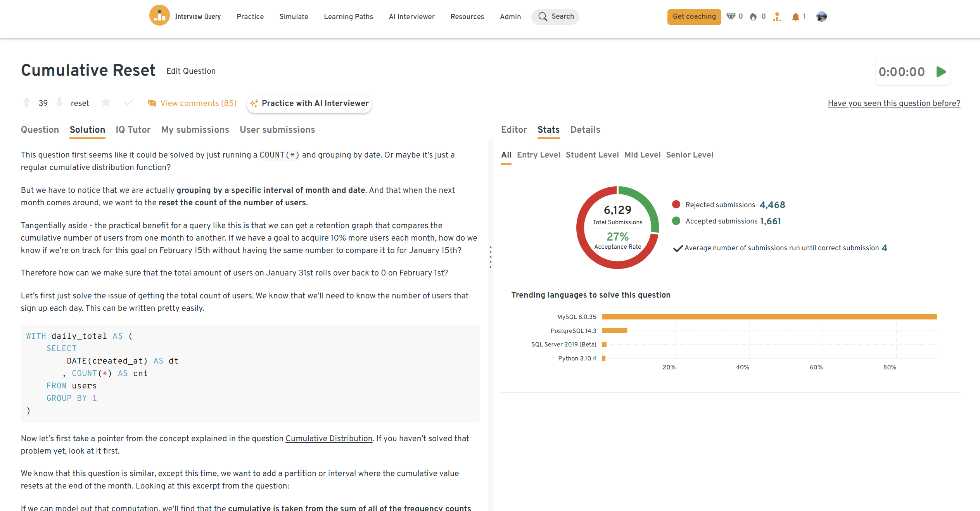
Task: Open the Cumulative Distribution link
Action: tap(328, 438)
